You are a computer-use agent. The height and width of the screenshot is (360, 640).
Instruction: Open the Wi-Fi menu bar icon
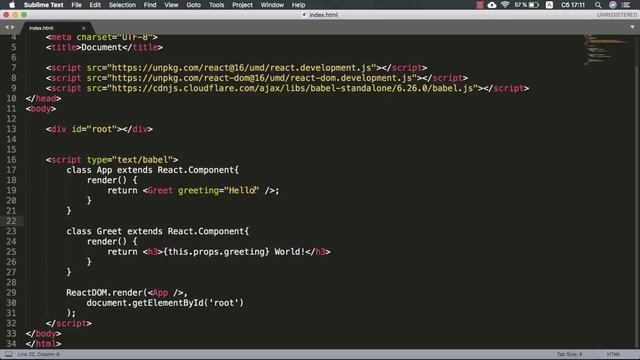(x=505, y=5)
